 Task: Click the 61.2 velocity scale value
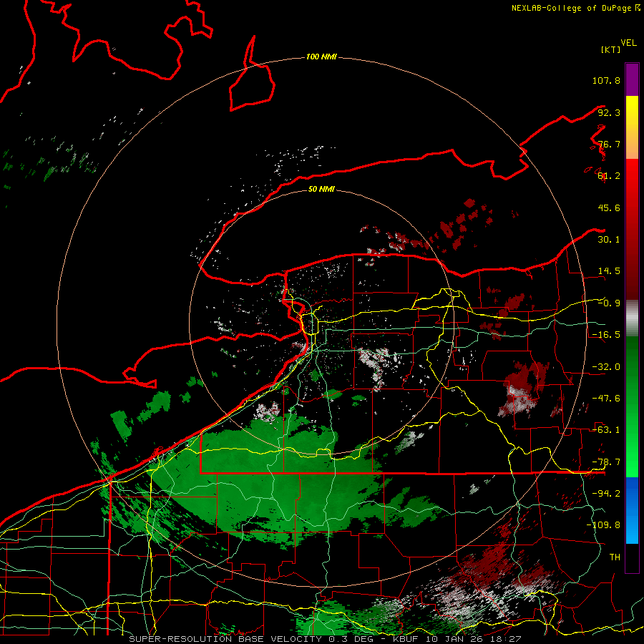pyautogui.click(x=609, y=176)
